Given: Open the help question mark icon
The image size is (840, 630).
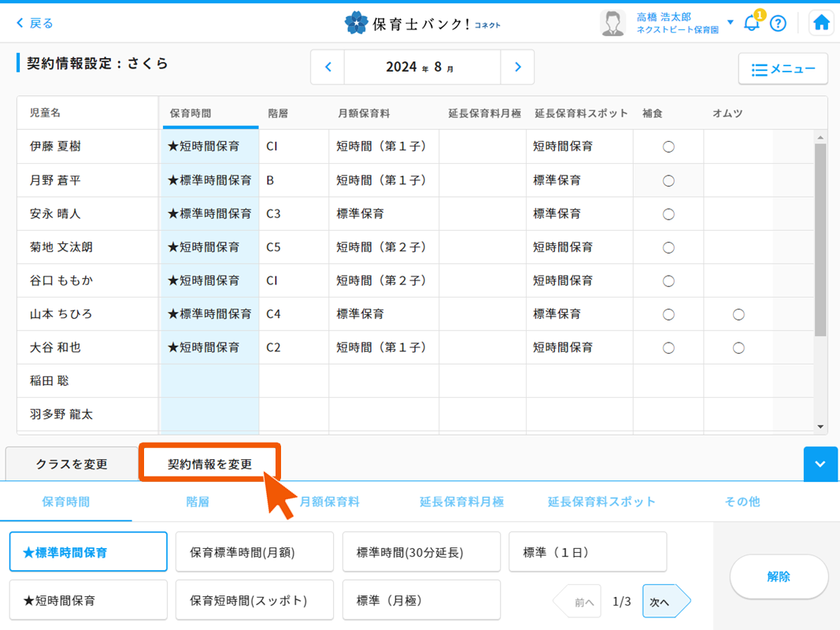Looking at the screenshot, I should coord(778,24).
